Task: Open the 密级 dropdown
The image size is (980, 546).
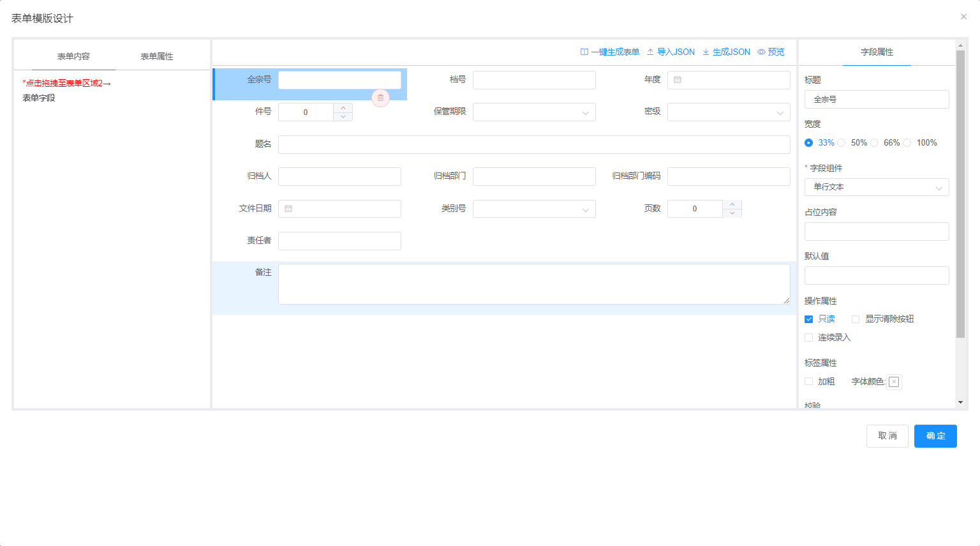Action: 729,112
